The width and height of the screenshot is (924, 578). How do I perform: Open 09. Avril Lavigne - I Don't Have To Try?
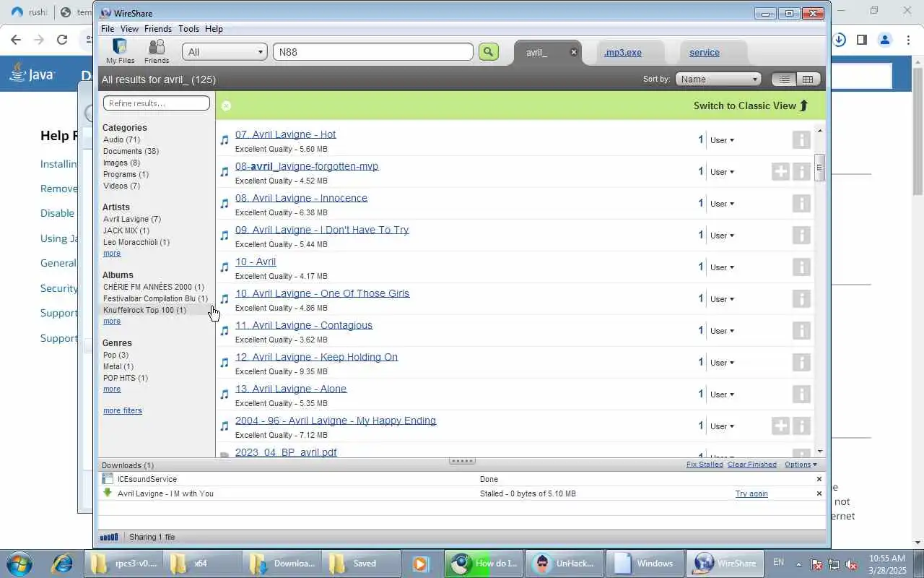tap(322, 230)
